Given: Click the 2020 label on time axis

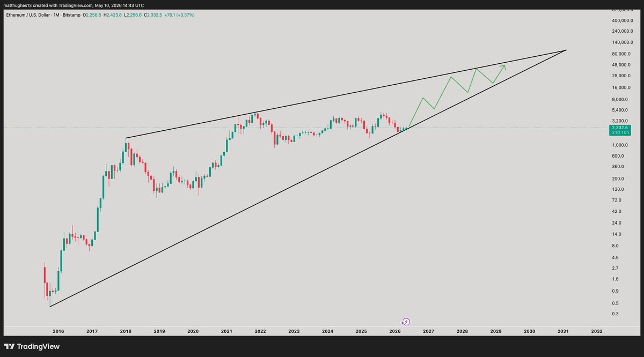Looking at the screenshot, I should (193, 332).
